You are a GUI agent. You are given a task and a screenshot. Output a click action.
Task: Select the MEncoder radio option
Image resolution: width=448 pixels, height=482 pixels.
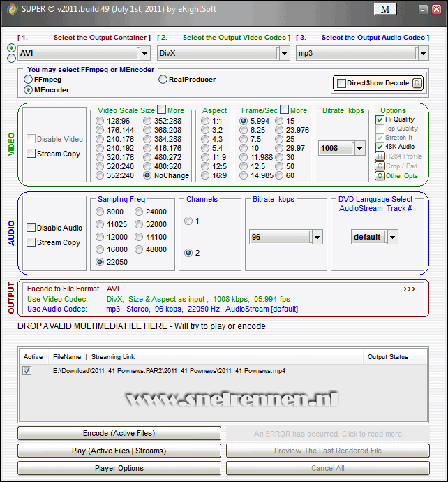click(x=28, y=89)
